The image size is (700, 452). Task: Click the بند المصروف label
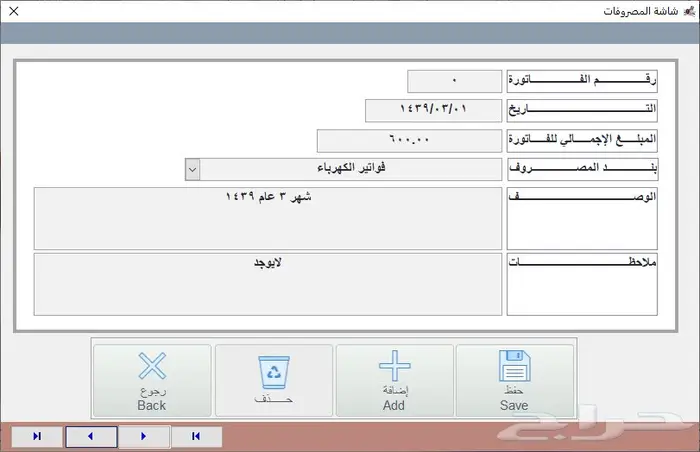tap(582, 169)
